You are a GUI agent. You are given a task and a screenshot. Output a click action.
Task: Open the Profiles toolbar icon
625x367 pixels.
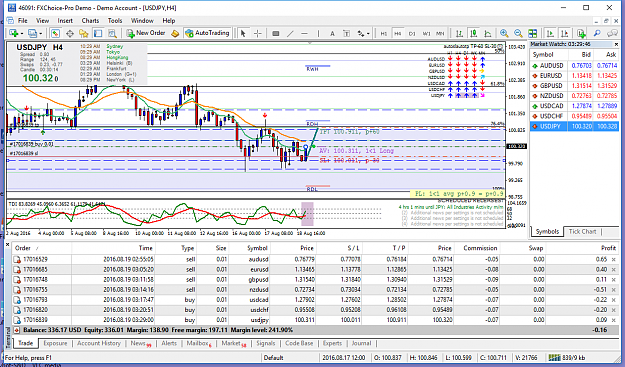[x=32, y=33]
